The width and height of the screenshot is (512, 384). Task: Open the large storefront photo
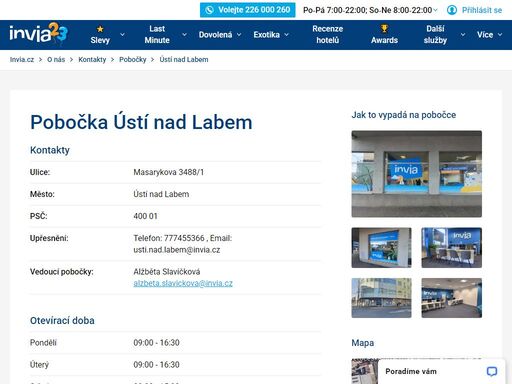pos(416,174)
